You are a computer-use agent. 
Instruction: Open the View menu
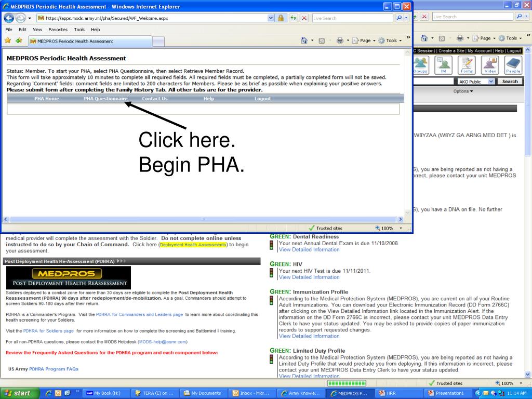coord(37,30)
